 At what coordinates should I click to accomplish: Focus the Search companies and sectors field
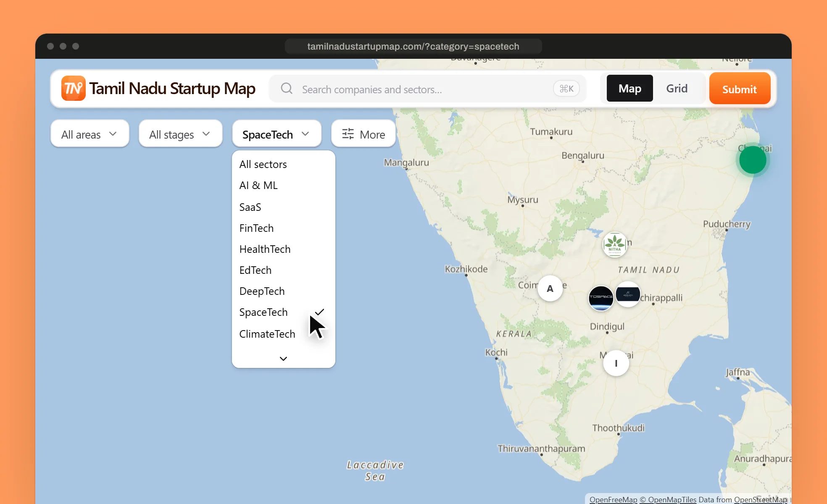click(427, 89)
